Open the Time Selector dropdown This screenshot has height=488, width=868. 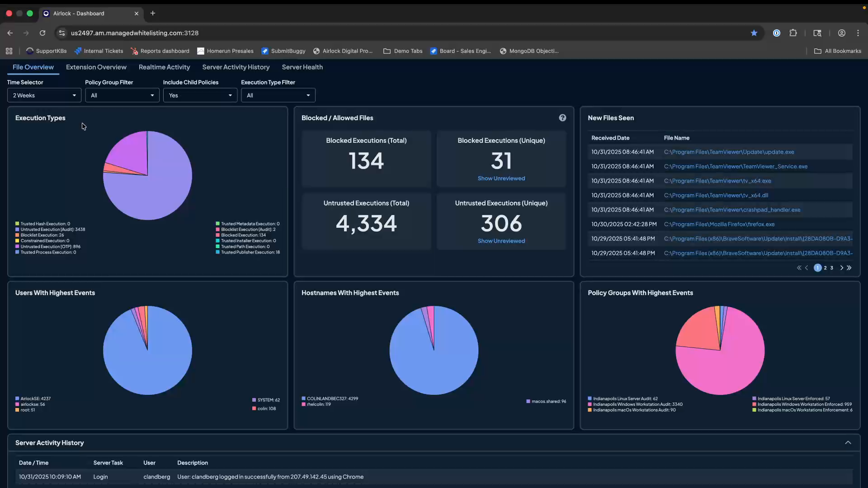(x=44, y=95)
